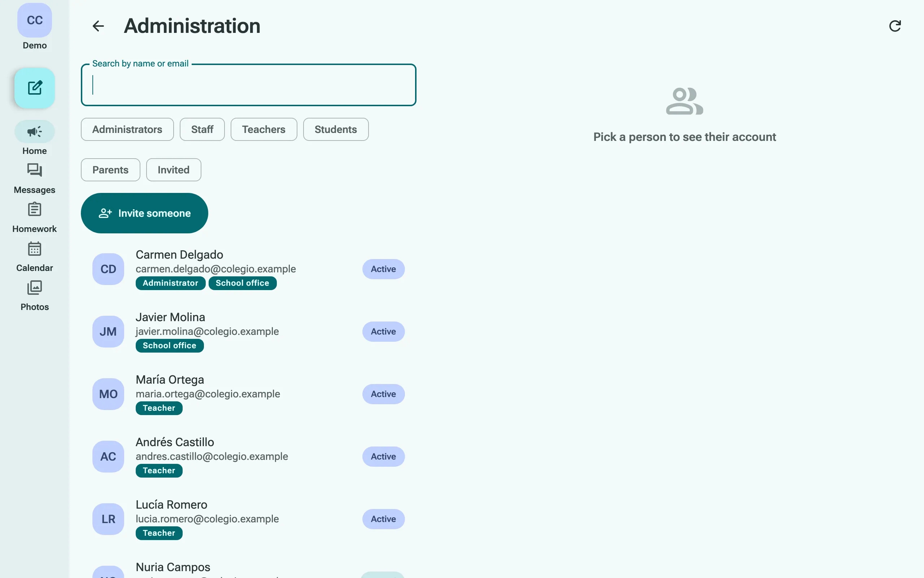Image resolution: width=924 pixels, height=578 pixels.
Task: Click Javier Molina's School office tag
Action: tap(170, 346)
